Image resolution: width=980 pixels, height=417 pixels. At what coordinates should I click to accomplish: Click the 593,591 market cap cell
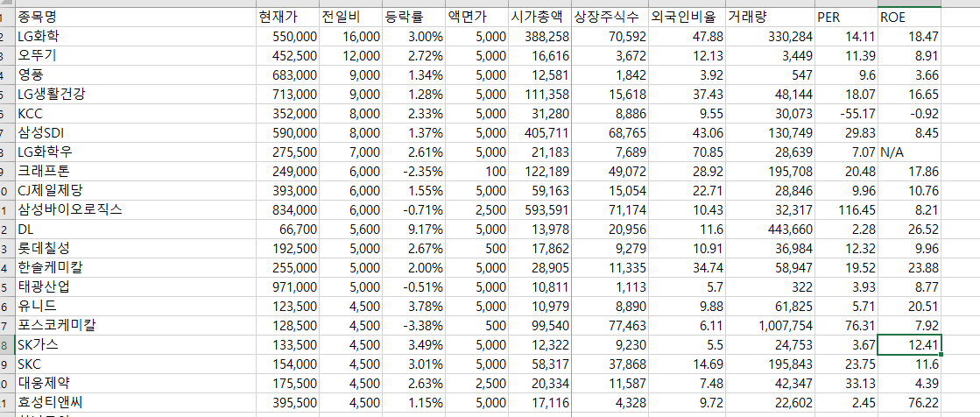click(x=539, y=210)
